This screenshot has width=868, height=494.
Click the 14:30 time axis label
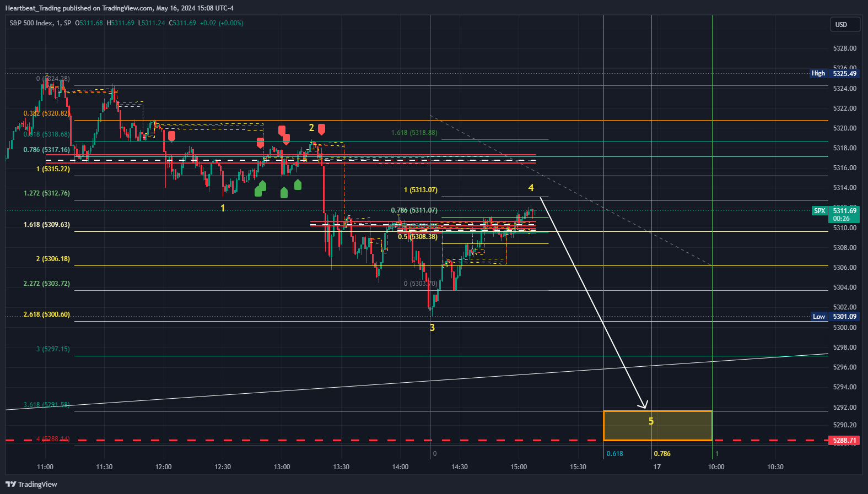click(460, 467)
